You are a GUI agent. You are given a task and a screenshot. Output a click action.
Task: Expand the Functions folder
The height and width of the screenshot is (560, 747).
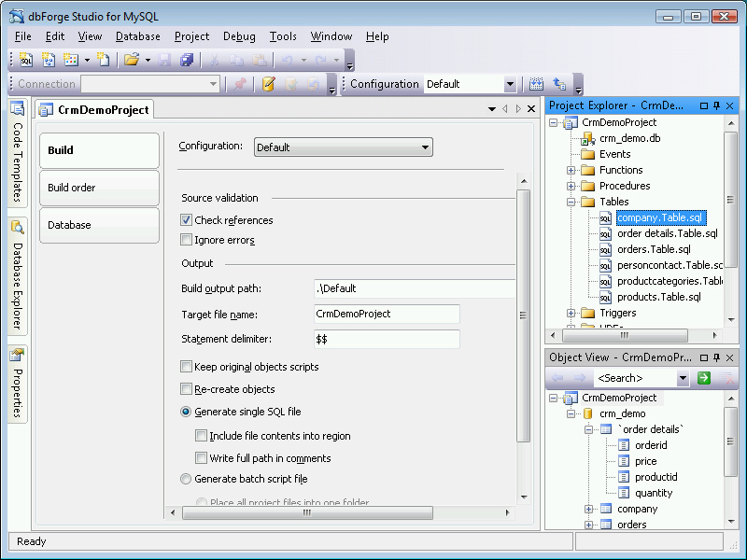tap(571, 171)
